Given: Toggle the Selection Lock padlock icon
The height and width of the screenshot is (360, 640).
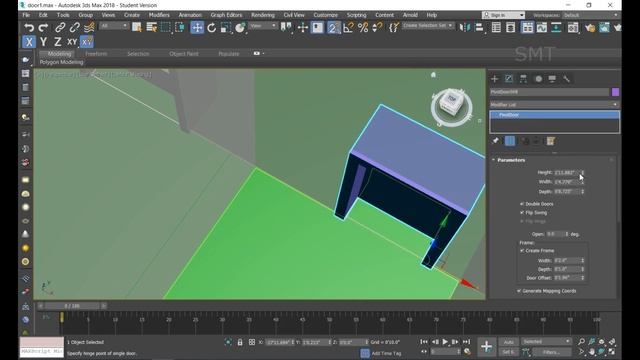Looking at the screenshot, I should (240, 342).
